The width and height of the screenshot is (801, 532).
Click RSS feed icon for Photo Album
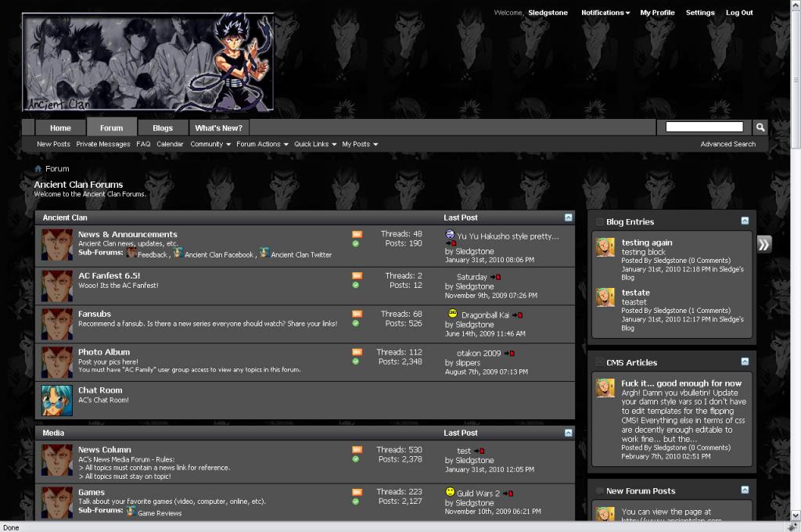coord(357,352)
